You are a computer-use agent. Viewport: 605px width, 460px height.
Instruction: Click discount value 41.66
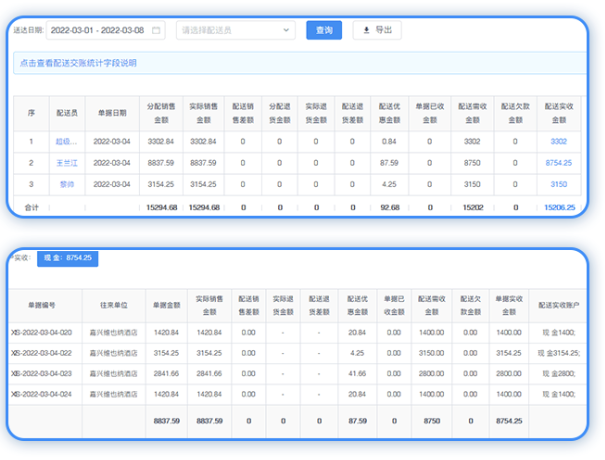pyautogui.click(x=357, y=374)
